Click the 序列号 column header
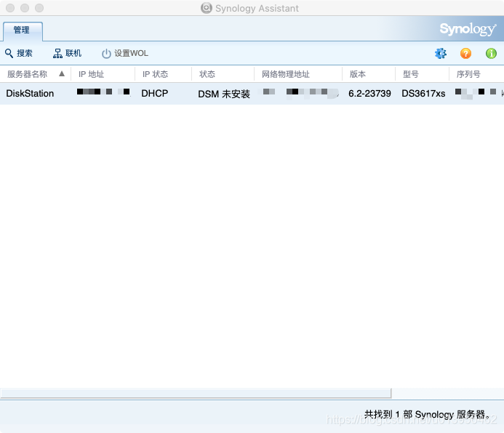 476,74
